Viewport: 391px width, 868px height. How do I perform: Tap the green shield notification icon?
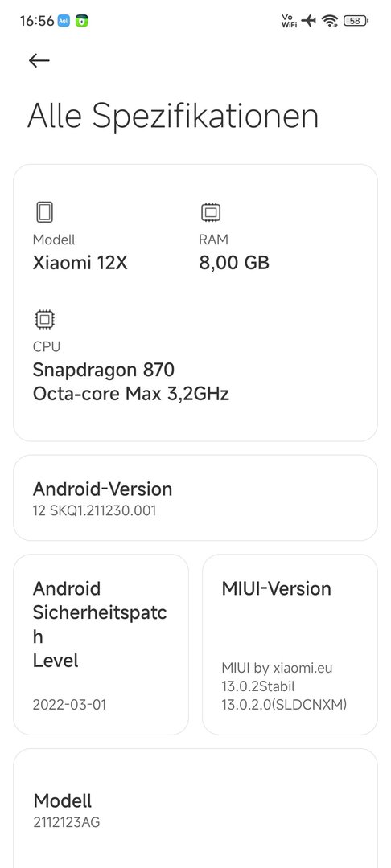82,21
